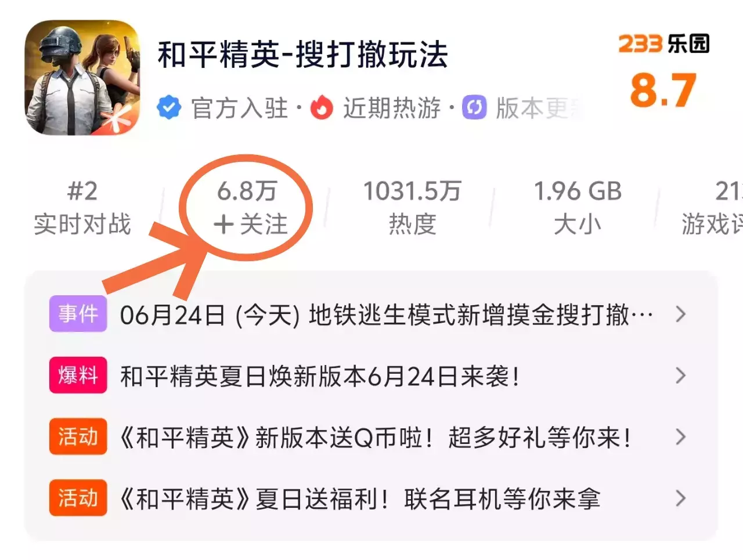Click the orange 活动 tag for Q币 event

coord(78,436)
